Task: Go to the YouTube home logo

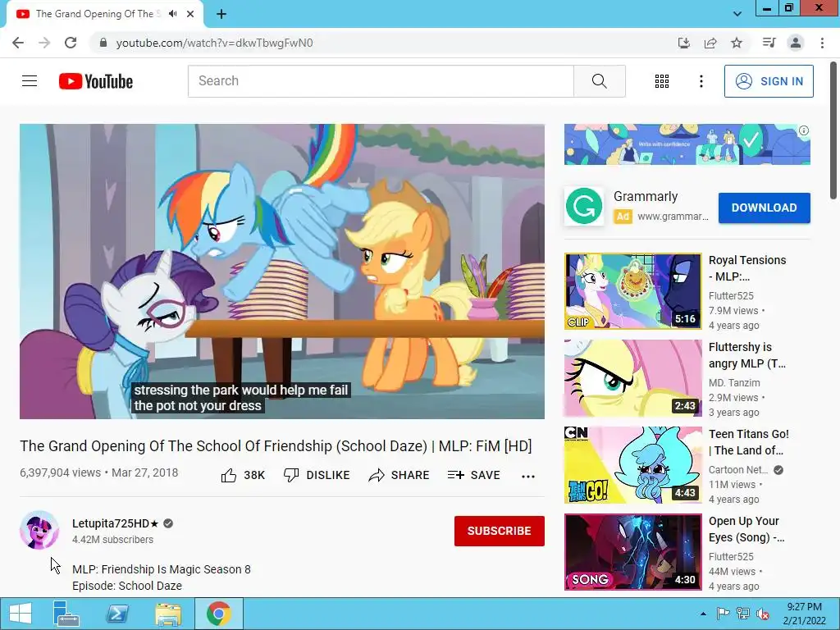Action: (96, 81)
